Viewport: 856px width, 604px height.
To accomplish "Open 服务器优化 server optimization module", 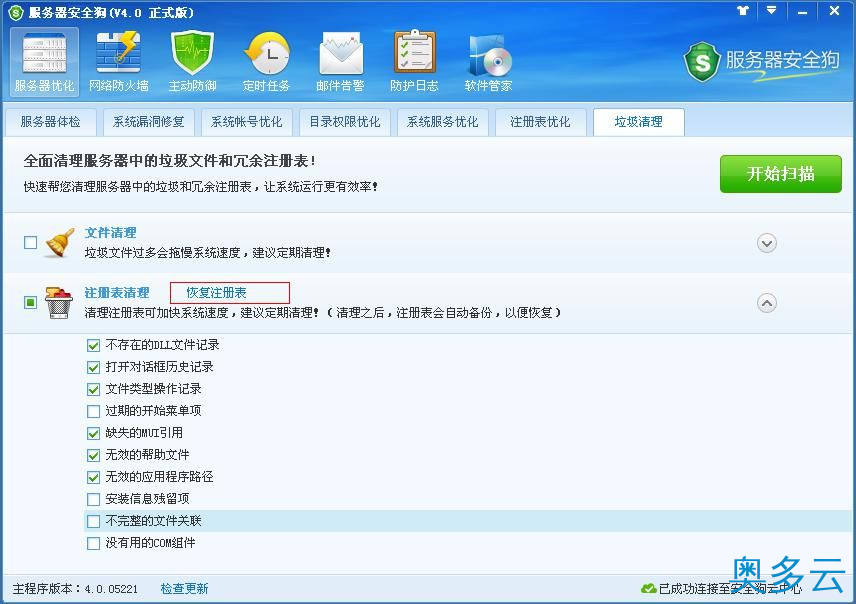I will (44, 62).
